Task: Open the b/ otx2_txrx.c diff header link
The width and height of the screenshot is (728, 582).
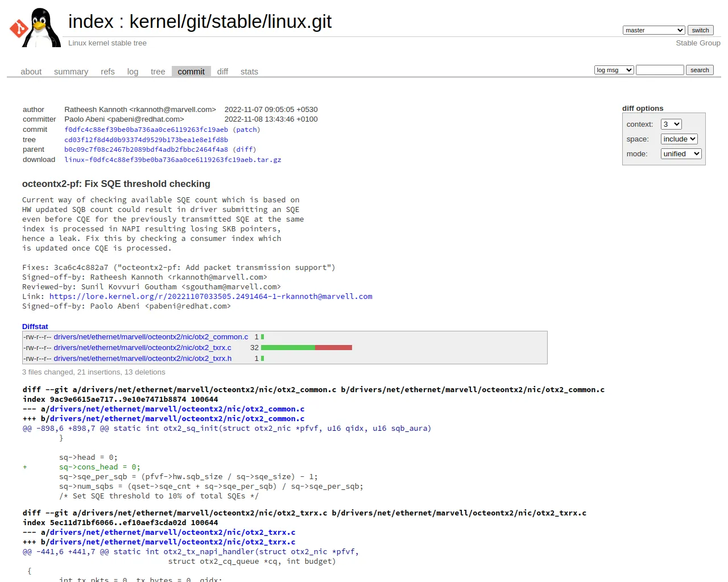Action: point(172,542)
